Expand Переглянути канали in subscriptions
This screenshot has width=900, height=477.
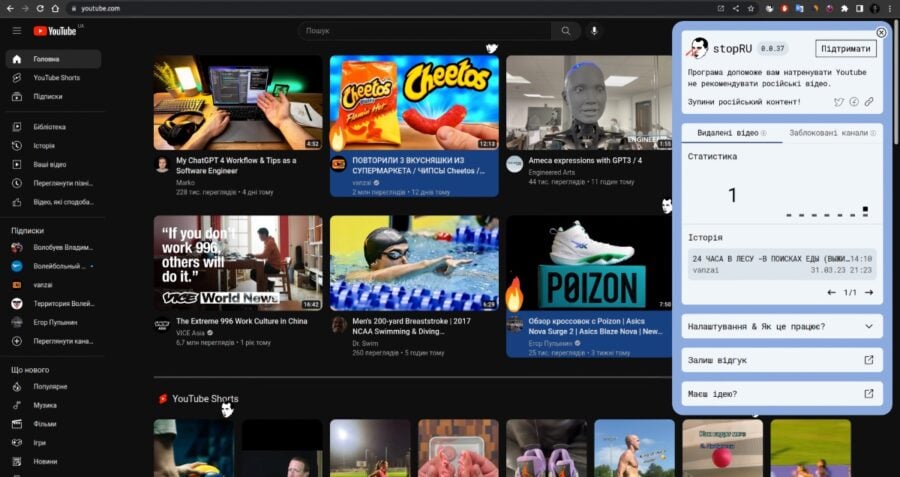coord(53,341)
